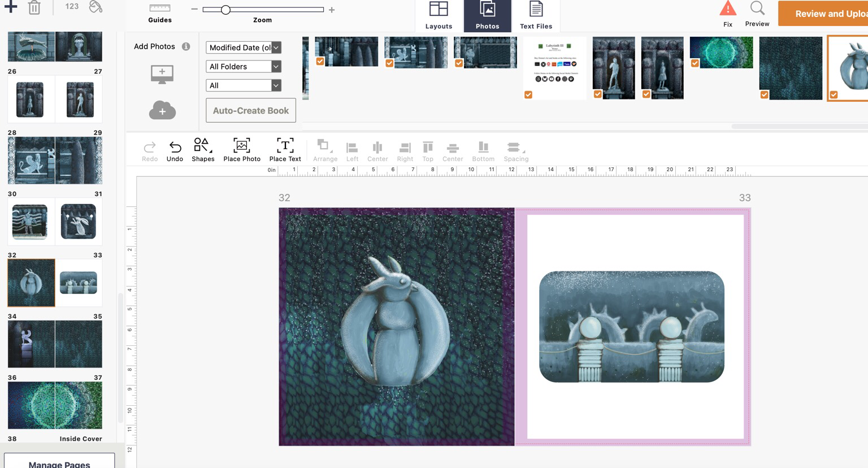Toggle the Guides ruler icon
Viewport: 868px width, 468px height.
click(160, 8)
